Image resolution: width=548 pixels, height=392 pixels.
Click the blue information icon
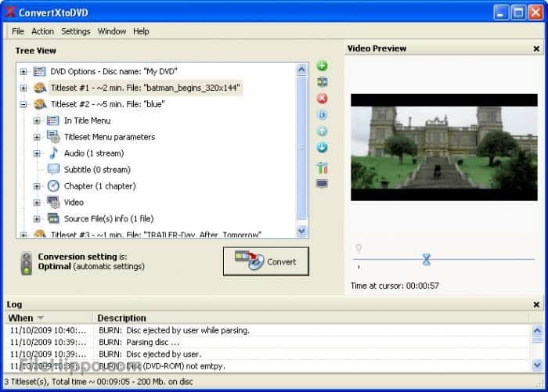point(322,114)
